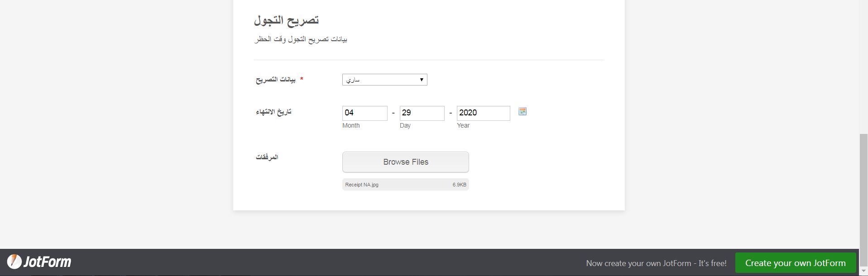Click the تاريخ الانتهاء date label

click(x=273, y=112)
